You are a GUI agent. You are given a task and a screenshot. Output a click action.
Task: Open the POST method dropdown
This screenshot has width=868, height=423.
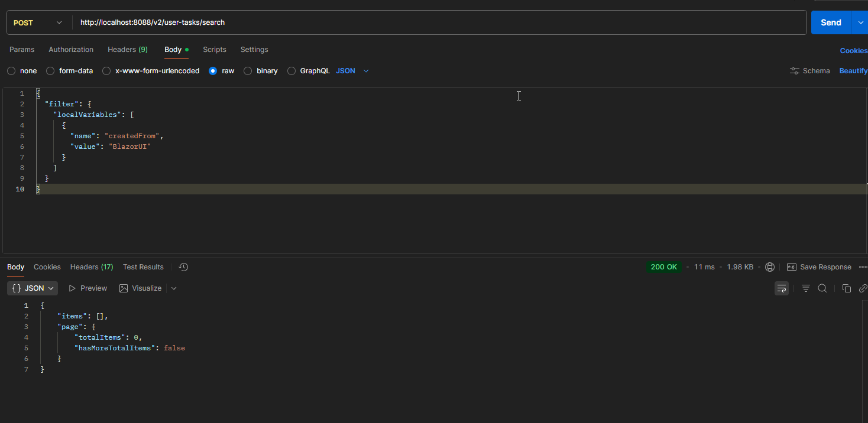pos(38,22)
